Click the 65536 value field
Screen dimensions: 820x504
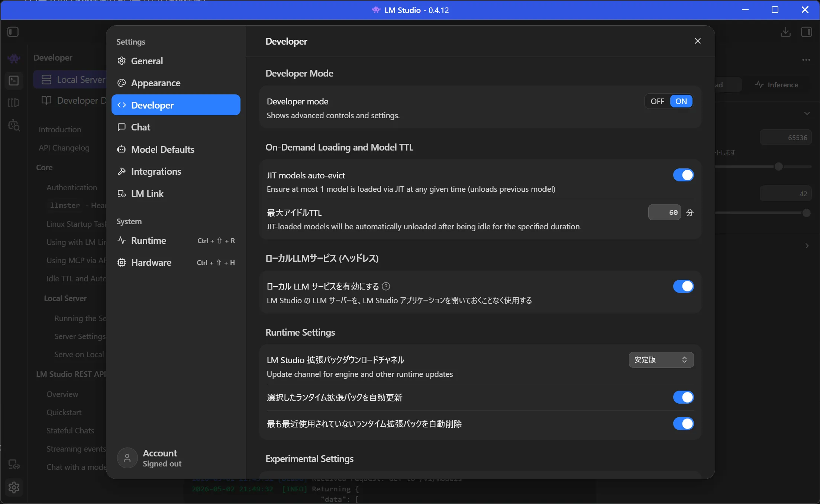(785, 138)
